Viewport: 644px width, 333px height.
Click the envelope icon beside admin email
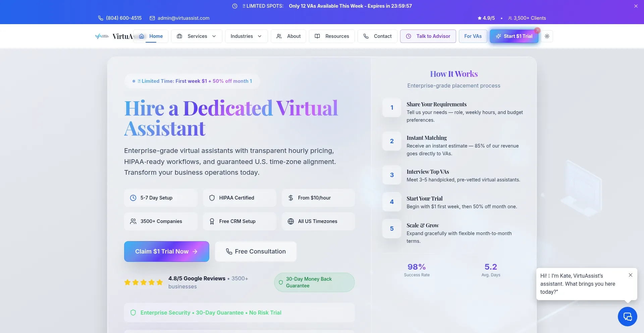(x=152, y=18)
